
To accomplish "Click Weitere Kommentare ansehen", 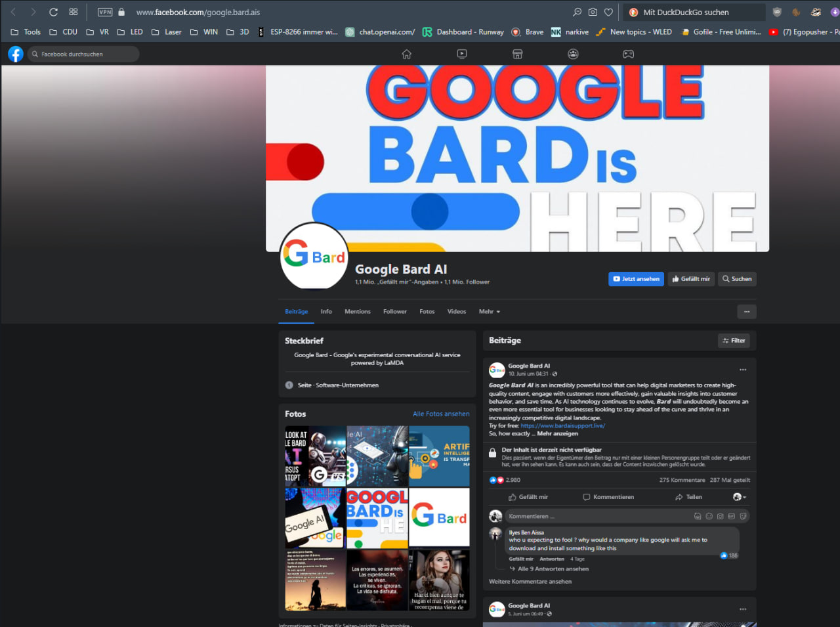I will [x=530, y=582].
